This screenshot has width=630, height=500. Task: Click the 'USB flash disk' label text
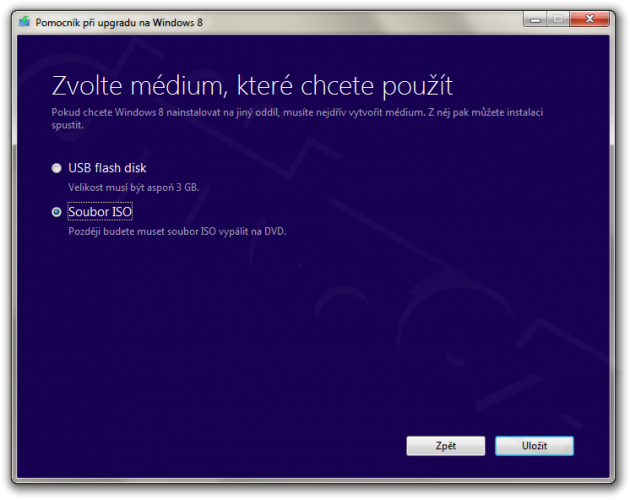pyautogui.click(x=107, y=168)
